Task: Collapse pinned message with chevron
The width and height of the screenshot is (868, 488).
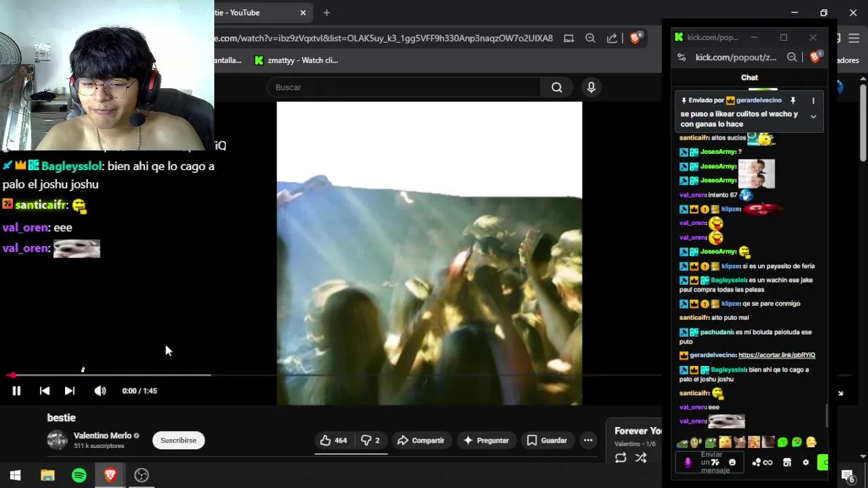Action: [x=813, y=117]
